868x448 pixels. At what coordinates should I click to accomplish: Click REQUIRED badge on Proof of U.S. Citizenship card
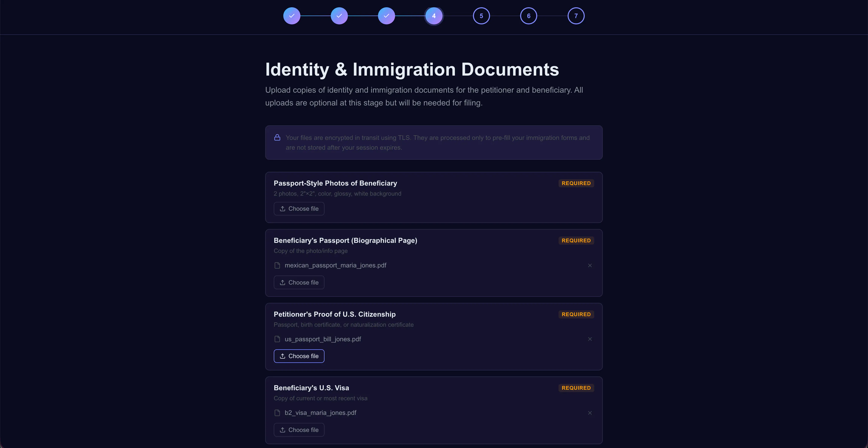pos(576,314)
